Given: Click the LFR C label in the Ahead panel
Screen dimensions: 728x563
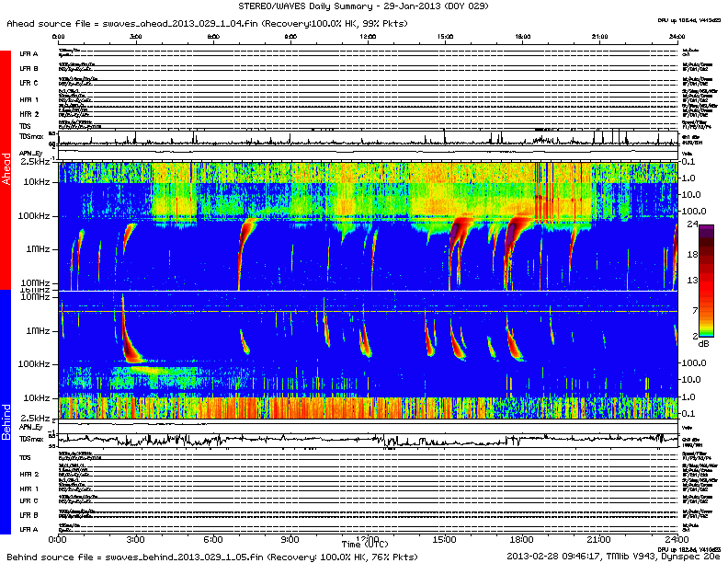Looking at the screenshot, I should (x=28, y=84).
